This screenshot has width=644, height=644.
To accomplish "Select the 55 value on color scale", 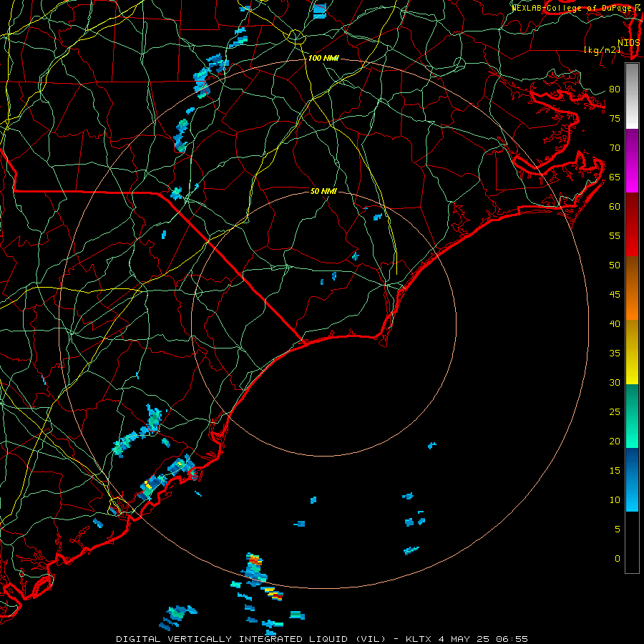I will point(615,235).
